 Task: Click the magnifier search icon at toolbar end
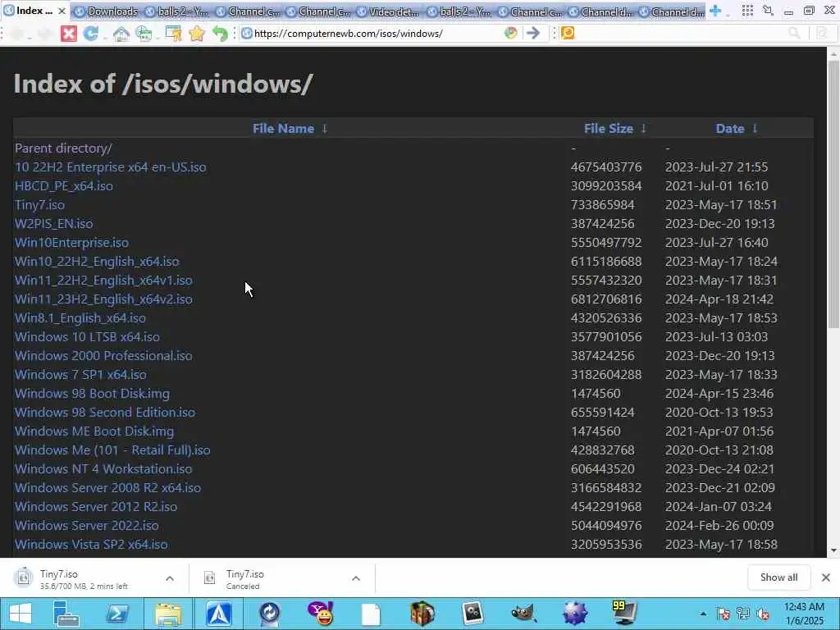(x=794, y=33)
